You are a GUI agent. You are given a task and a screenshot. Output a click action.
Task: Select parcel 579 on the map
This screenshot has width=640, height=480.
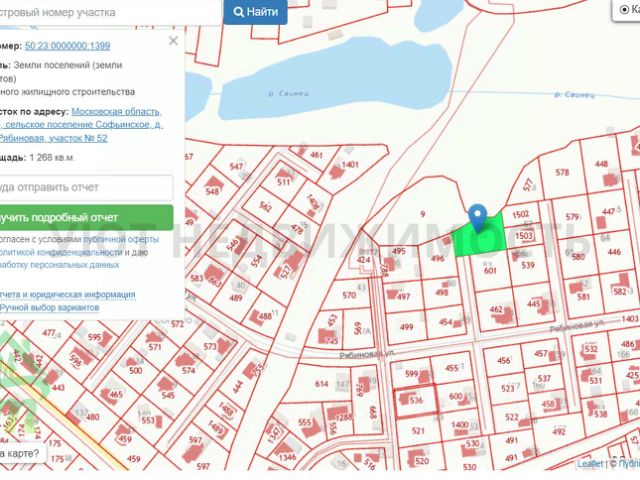[x=572, y=217]
